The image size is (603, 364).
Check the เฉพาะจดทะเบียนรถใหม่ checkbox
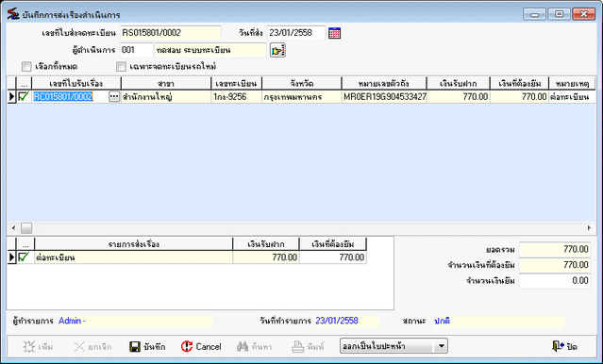[121, 67]
